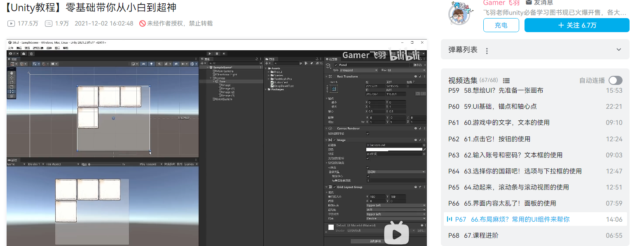Collapse the 弹幕列表 chevron
The height and width of the screenshot is (246, 644).
[618, 49]
